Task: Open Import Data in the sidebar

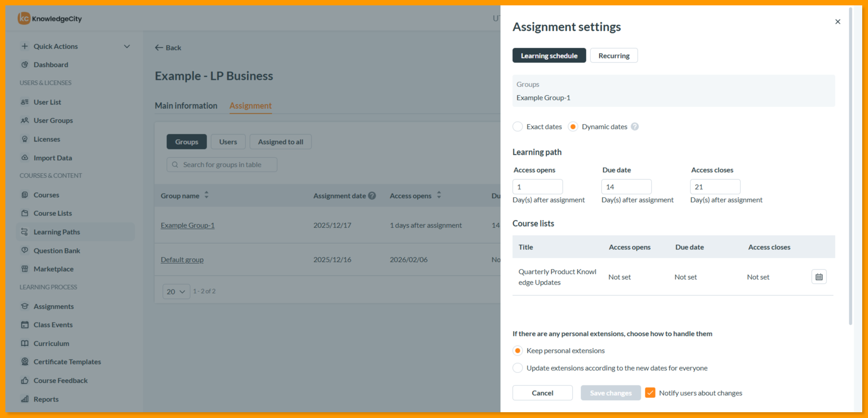Action: coord(52,158)
